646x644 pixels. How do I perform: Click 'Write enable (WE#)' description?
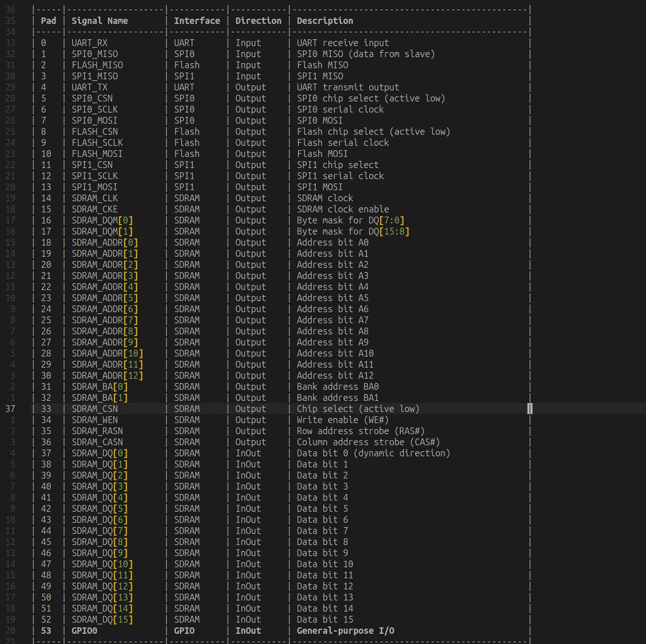343,420
